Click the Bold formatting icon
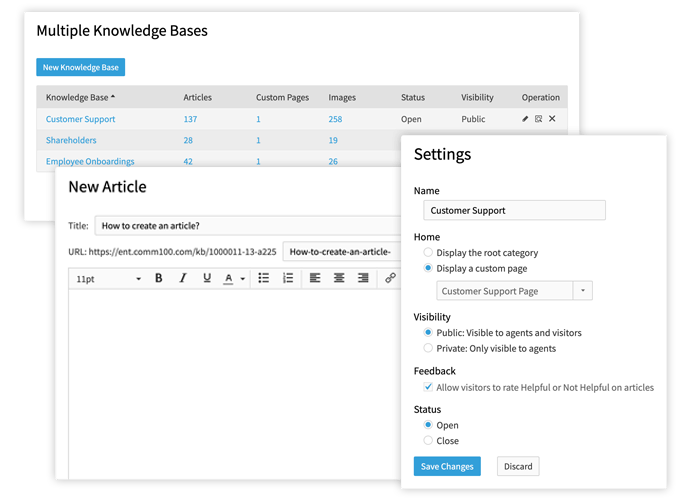690x500 pixels. (159, 278)
